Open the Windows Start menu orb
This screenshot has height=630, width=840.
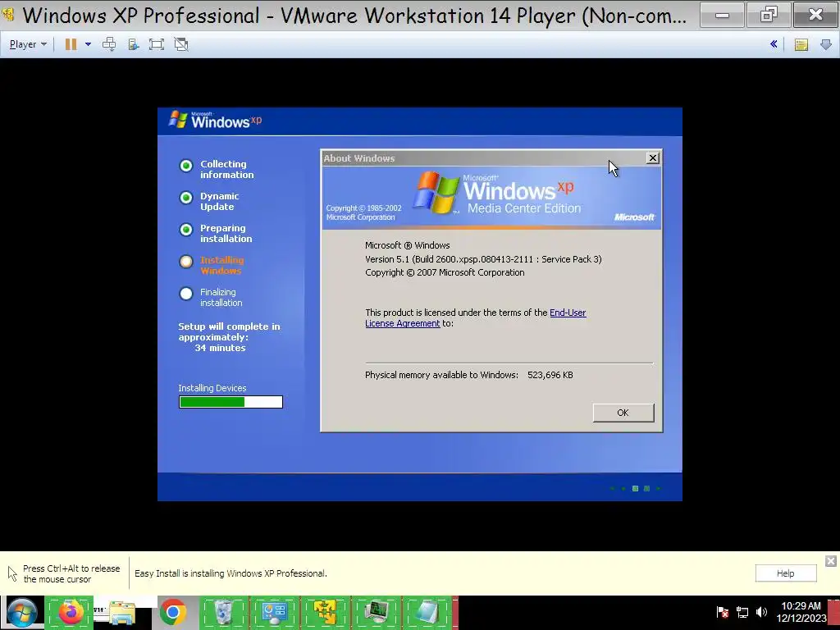click(x=22, y=613)
